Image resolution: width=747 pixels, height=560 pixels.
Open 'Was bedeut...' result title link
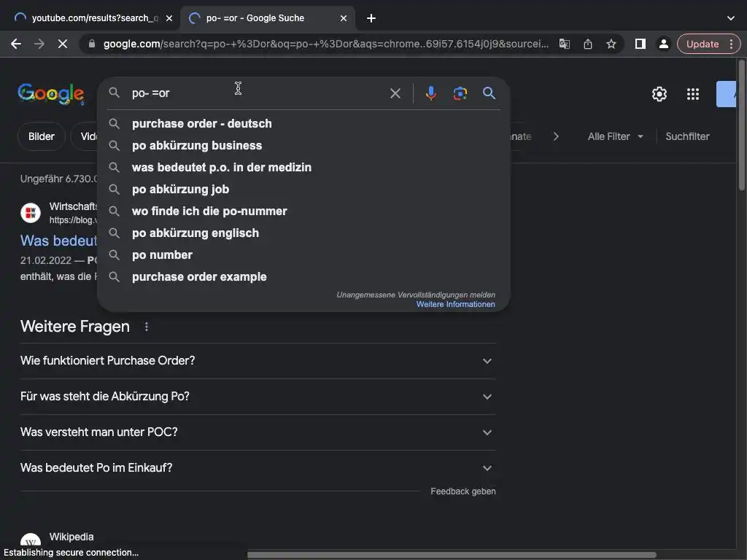click(x=58, y=241)
